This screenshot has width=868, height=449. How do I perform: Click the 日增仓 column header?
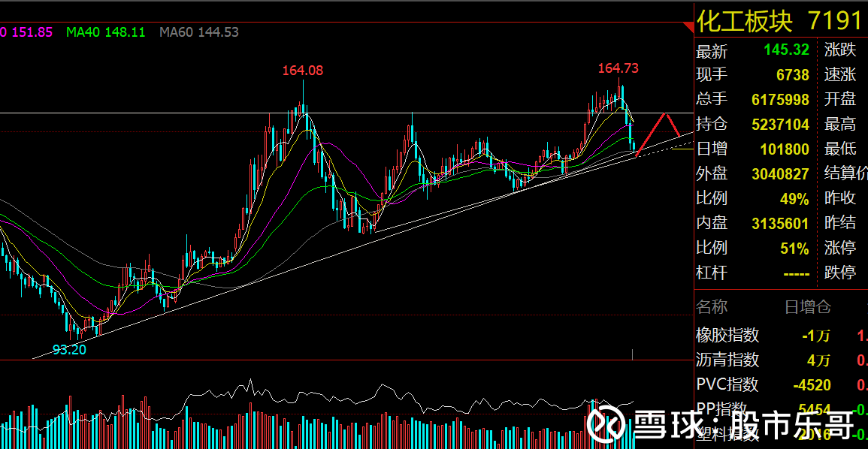pos(808,306)
